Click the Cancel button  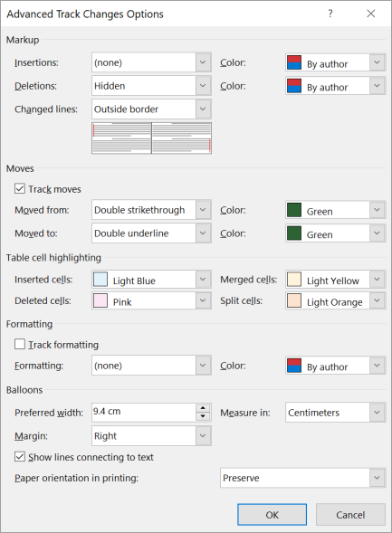click(350, 515)
